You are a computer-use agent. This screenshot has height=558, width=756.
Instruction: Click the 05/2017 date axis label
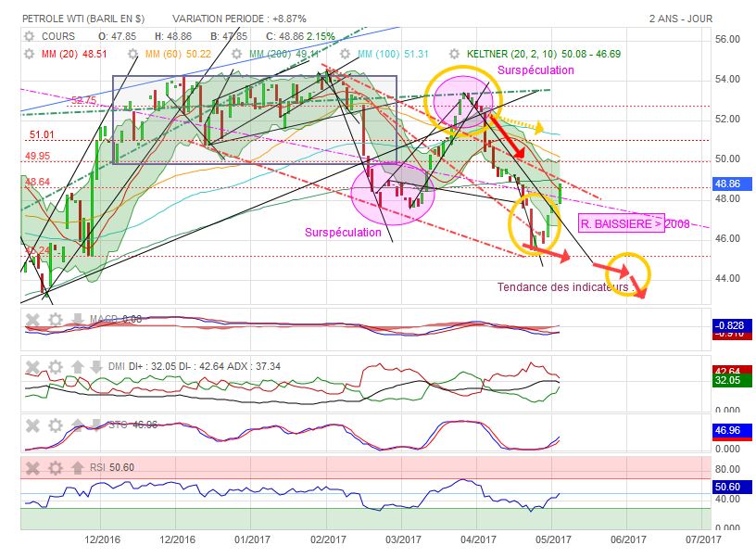point(553,539)
